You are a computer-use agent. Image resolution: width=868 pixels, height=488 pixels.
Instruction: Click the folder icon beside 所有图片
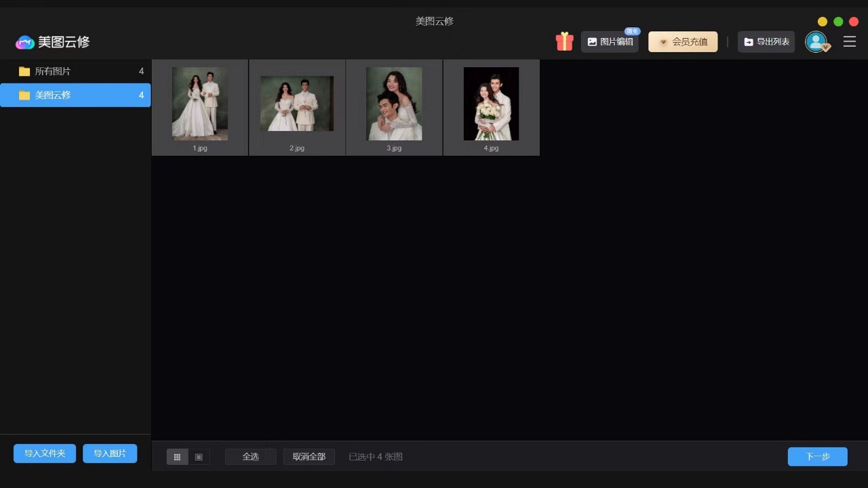[x=24, y=71]
